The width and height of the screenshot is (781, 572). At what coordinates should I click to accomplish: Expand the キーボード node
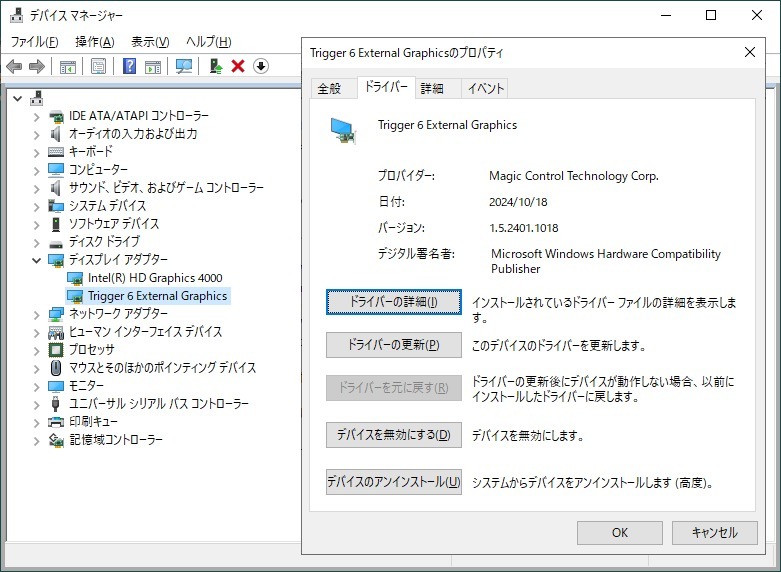36,152
